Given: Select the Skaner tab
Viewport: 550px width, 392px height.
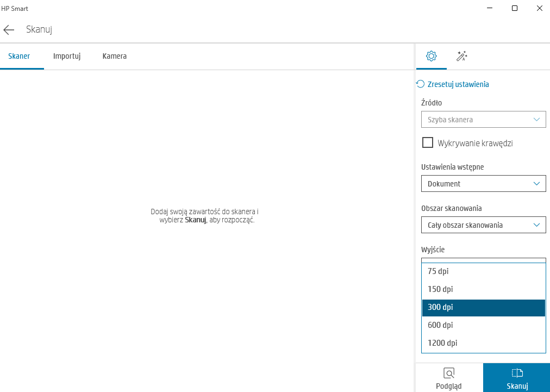Looking at the screenshot, I should click(x=19, y=56).
